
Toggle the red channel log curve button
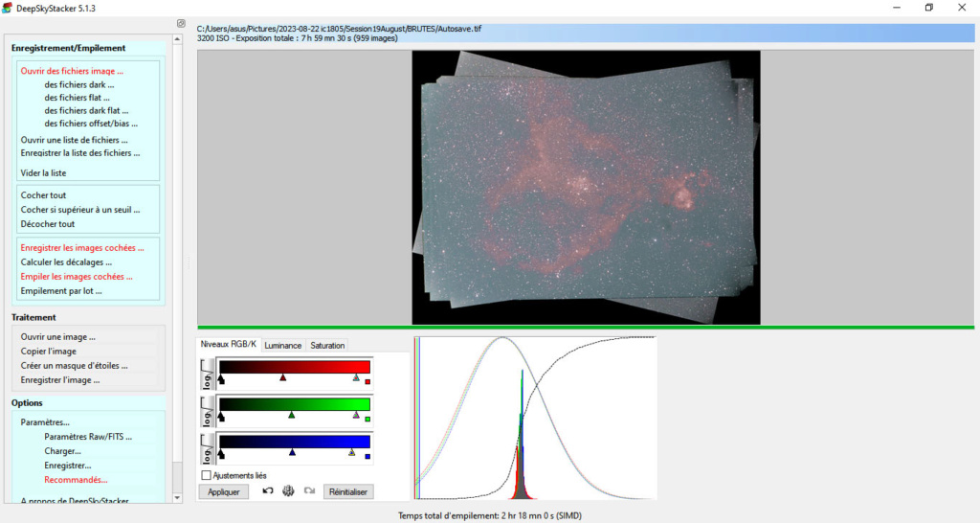click(x=207, y=374)
